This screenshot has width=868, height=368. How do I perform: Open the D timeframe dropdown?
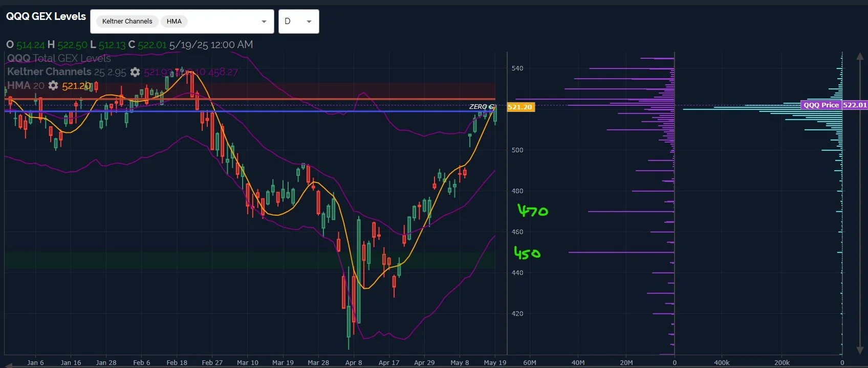click(x=299, y=21)
